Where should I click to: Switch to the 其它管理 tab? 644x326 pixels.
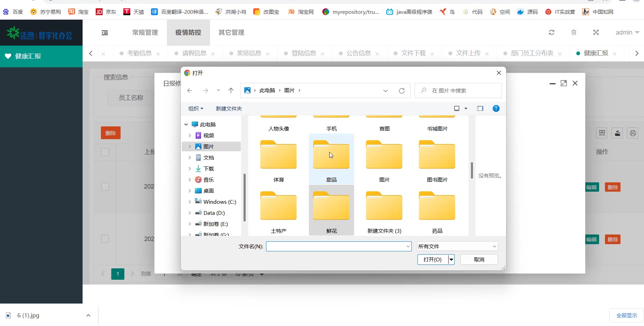point(231,32)
